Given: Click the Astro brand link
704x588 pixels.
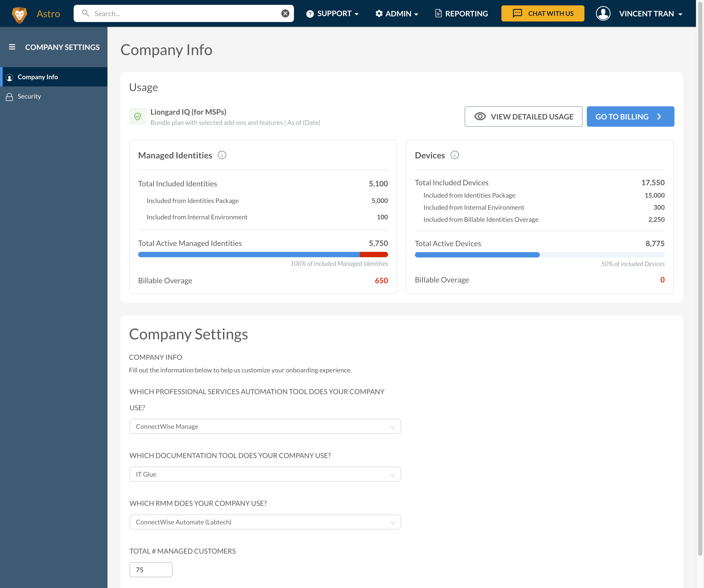Looking at the screenshot, I should 48,13.
